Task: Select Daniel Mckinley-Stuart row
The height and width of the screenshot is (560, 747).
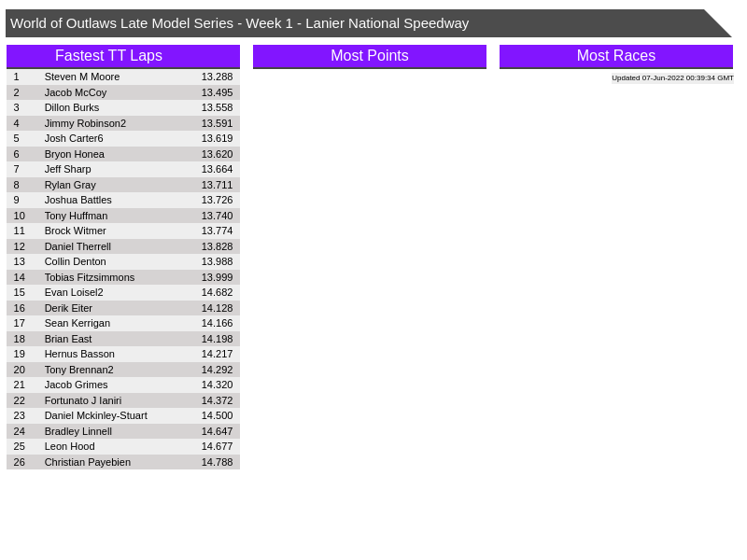Action: 95,415
